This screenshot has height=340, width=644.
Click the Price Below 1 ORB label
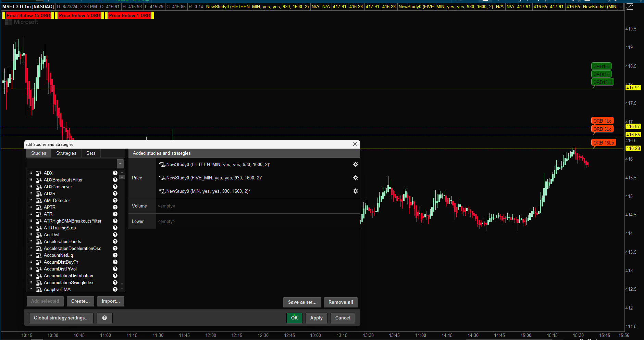point(129,15)
